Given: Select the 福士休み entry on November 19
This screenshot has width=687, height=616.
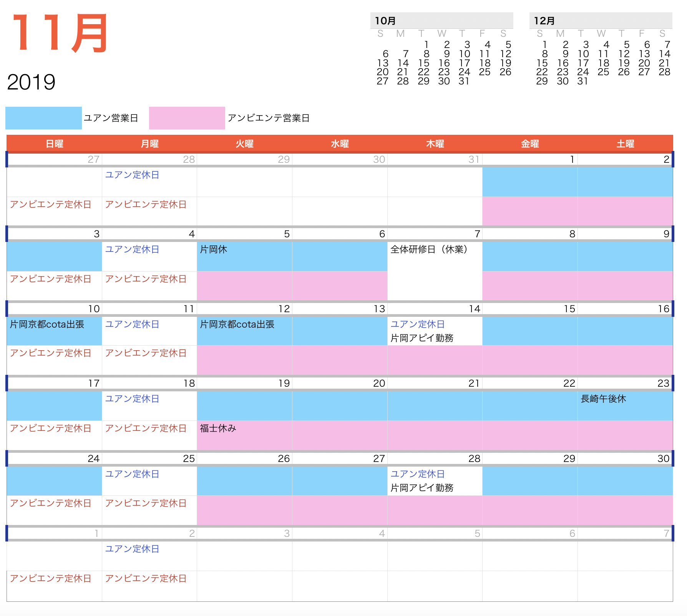Looking at the screenshot, I should [x=218, y=429].
